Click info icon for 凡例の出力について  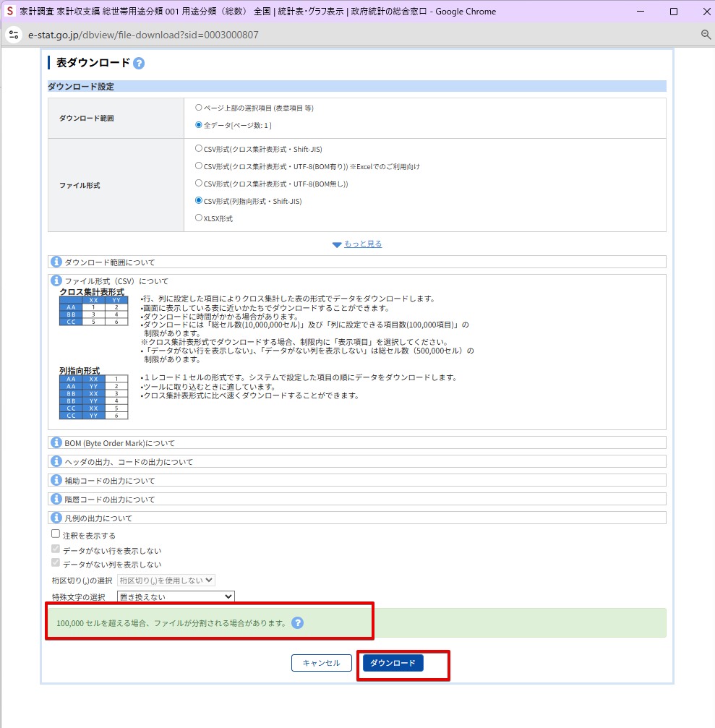point(56,517)
